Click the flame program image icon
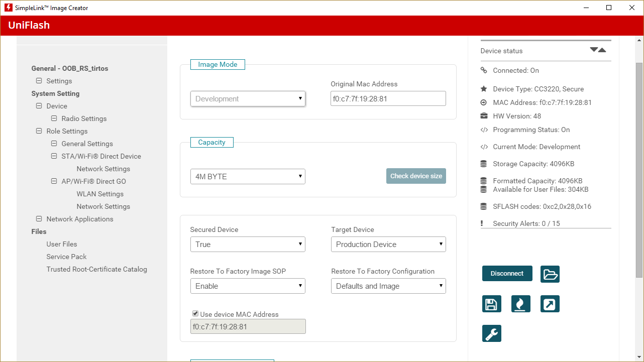The image size is (644, 362). coord(521,304)
